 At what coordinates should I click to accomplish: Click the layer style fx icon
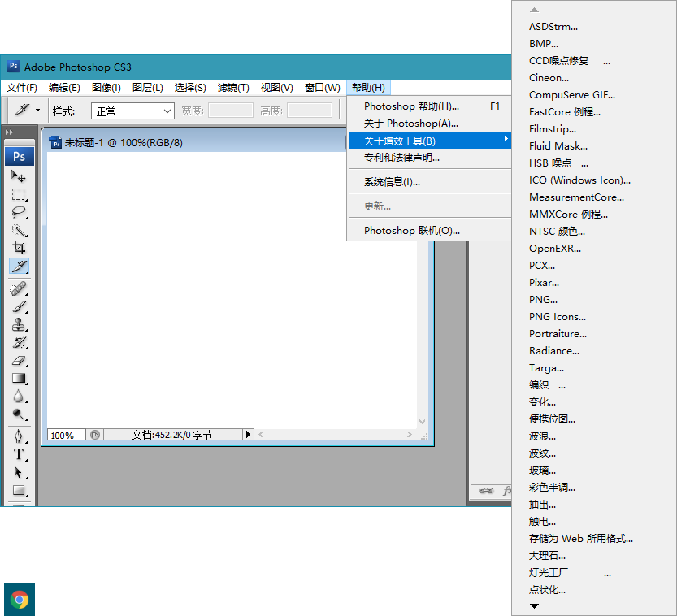click(x=507, y=490)
